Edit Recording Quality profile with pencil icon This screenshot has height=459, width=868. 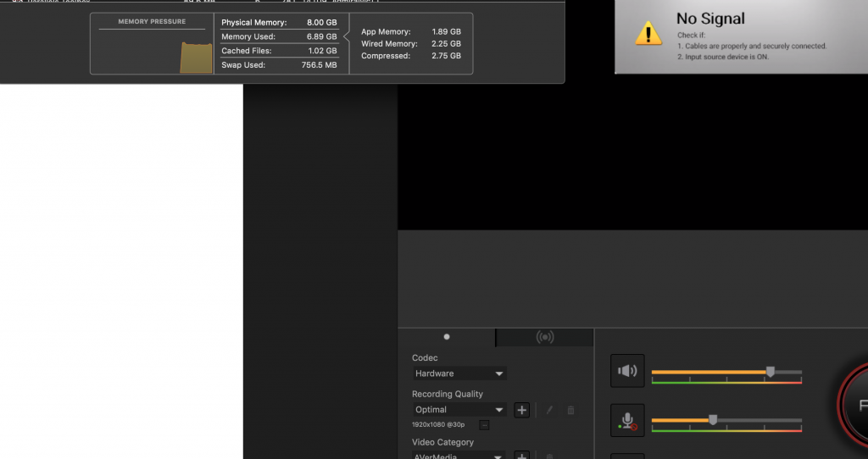549,410
